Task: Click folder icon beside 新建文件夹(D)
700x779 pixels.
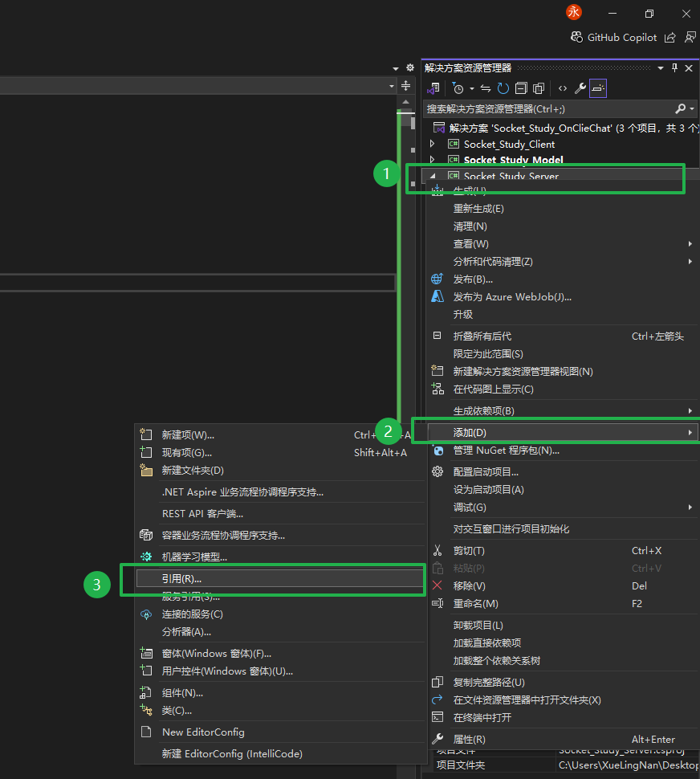Action: pyautogui.click(x=146, y=470)
